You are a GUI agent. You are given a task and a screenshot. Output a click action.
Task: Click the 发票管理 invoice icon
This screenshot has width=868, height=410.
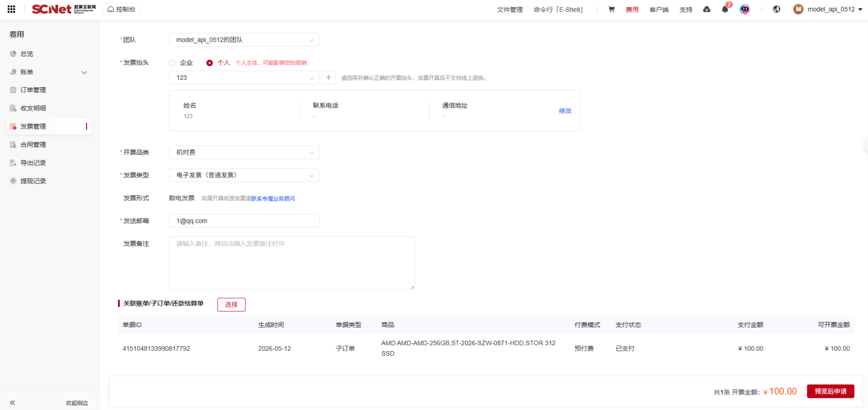pyautogui.click(x=13, y=126)
